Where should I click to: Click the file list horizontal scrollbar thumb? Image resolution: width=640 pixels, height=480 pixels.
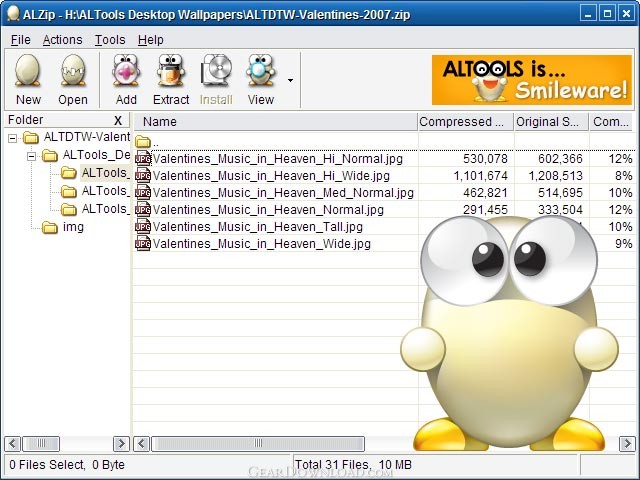point(258,444)
